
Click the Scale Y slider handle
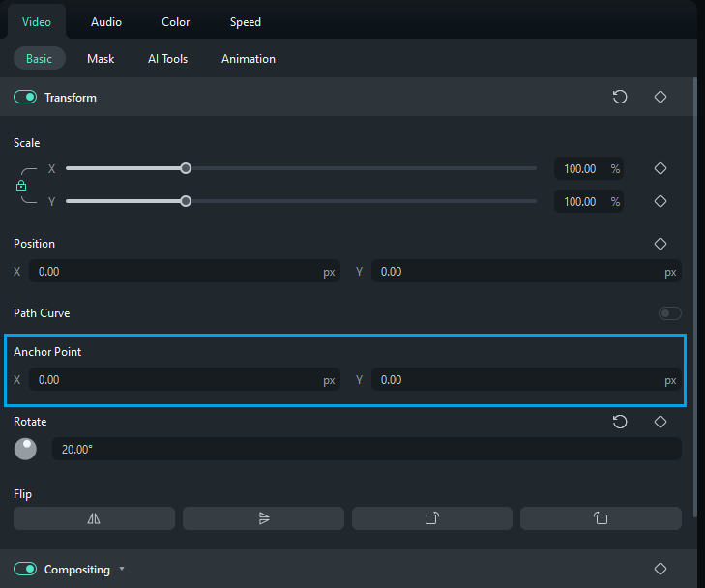pyautogui.click(x=186, y=201)
